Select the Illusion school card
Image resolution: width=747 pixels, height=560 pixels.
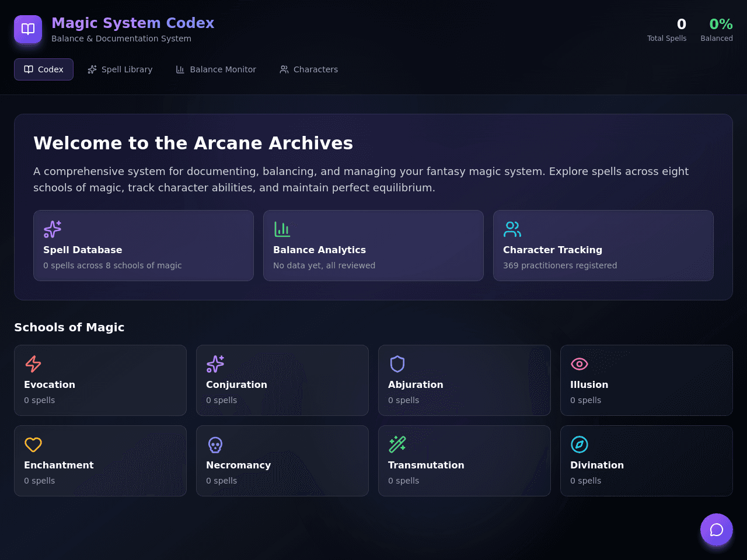click(x=647, y=380)
